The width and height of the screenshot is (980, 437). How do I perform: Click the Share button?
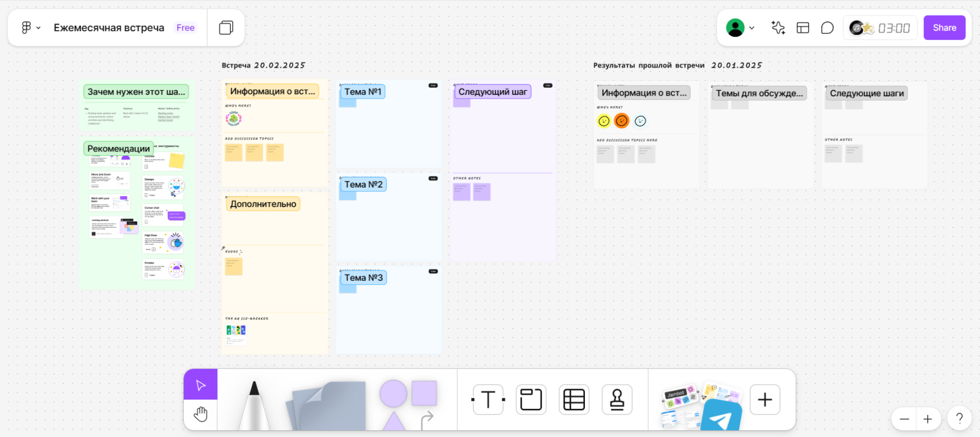click(944, 28)
